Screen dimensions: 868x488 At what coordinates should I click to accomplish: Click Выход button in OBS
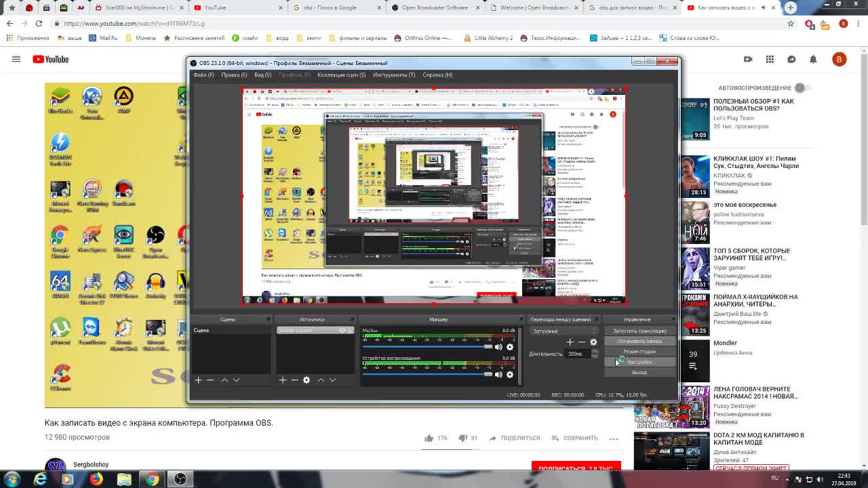pyautogui.click(x=639, y=372)
